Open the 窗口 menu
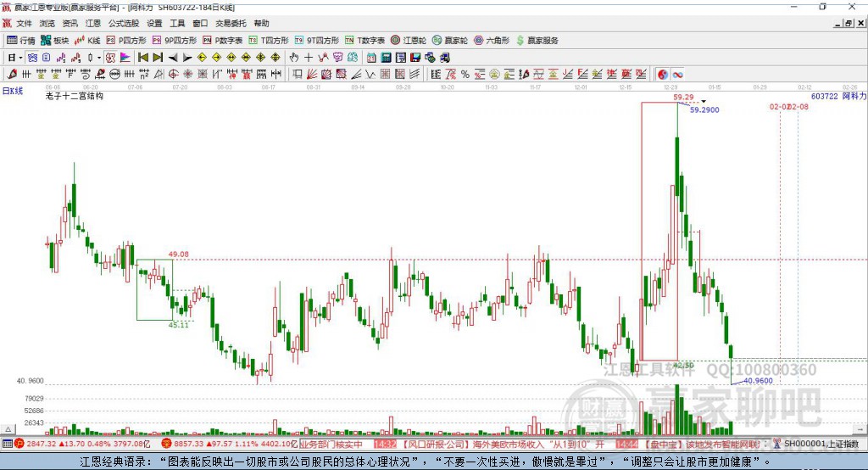 200,23
